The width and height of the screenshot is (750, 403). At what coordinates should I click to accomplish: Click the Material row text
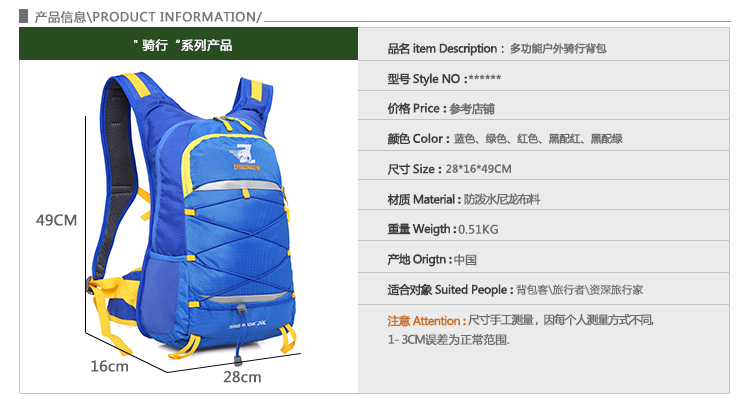[463, 199]
